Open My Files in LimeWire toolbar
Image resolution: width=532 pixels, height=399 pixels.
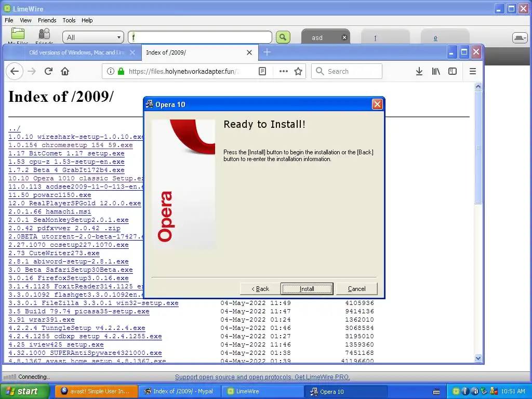tap(18, 35)
